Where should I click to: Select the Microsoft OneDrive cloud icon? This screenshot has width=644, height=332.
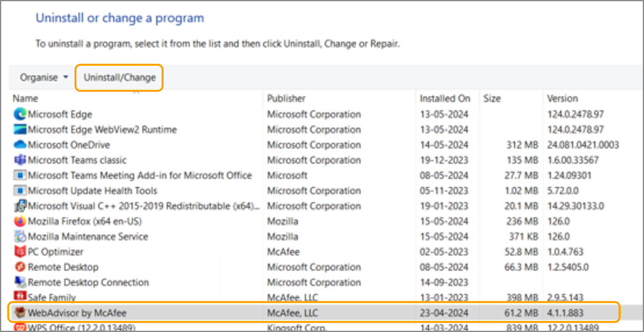(x=20, y=145)
